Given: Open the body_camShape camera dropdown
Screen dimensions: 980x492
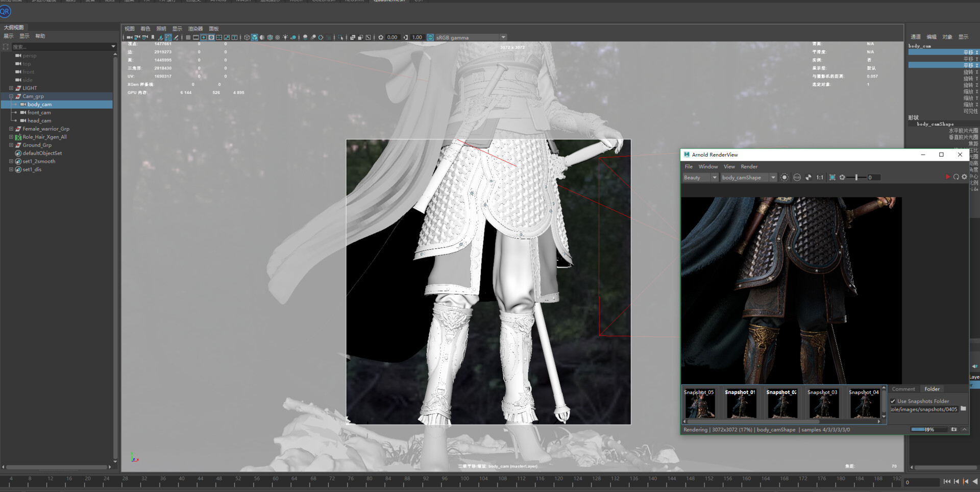Looking at the screenshot, I should click(x=749, y=178).
